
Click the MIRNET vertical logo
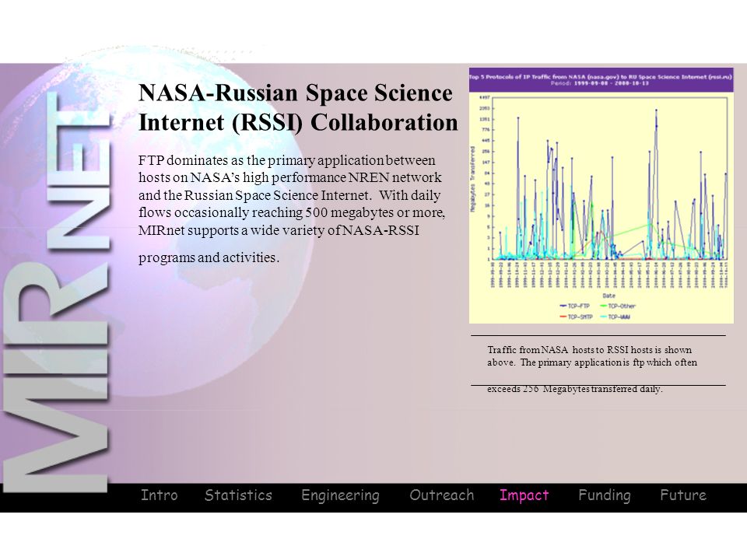(57, 292)
